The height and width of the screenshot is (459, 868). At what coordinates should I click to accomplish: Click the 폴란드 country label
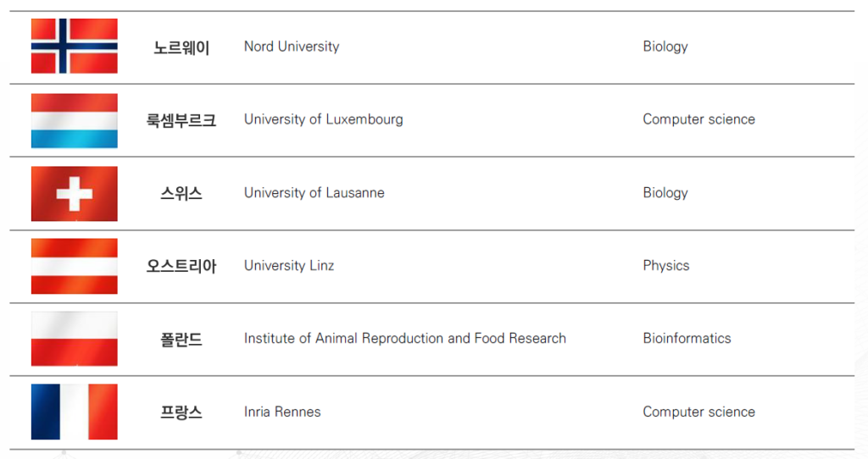(x=181, y=339)
